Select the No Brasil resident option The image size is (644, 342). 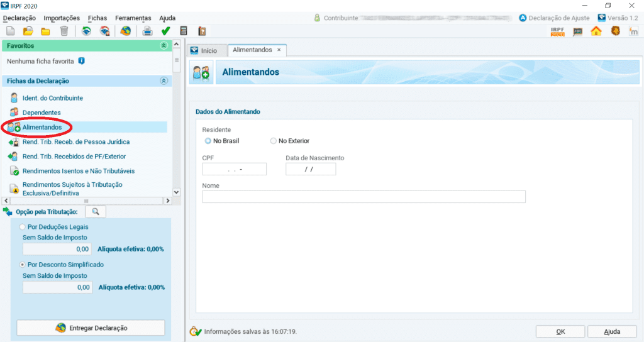click(x=208, y=141)
